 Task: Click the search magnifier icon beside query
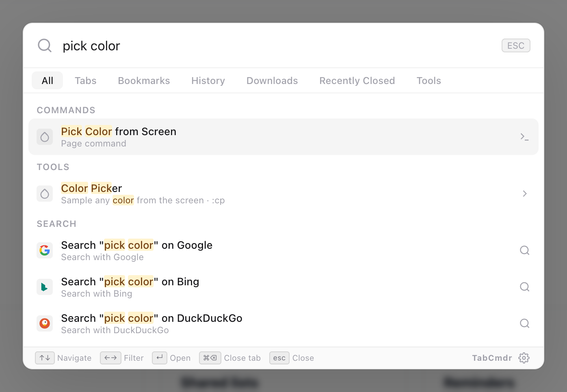click(45, 45)
